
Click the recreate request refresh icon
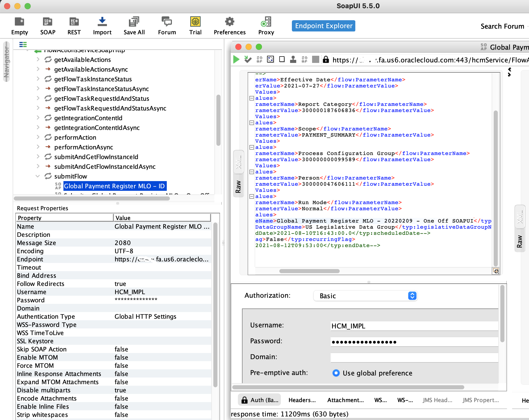270,60
